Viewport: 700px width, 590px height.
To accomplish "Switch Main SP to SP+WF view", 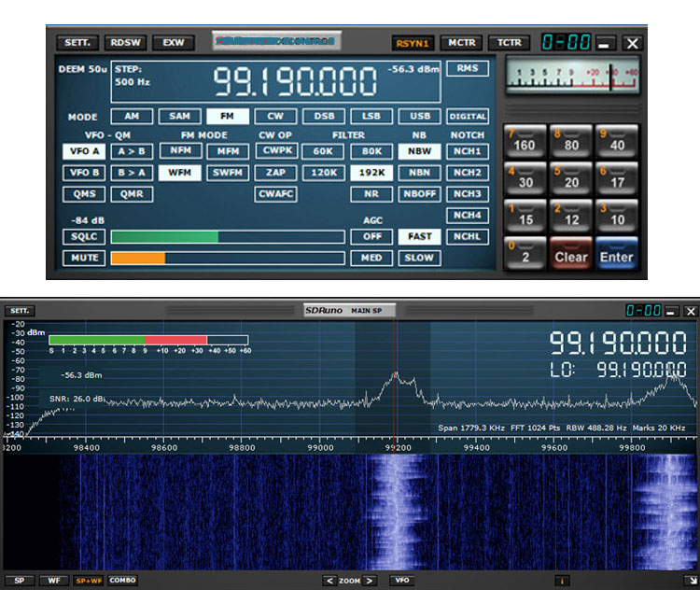I will coord(89,581).
